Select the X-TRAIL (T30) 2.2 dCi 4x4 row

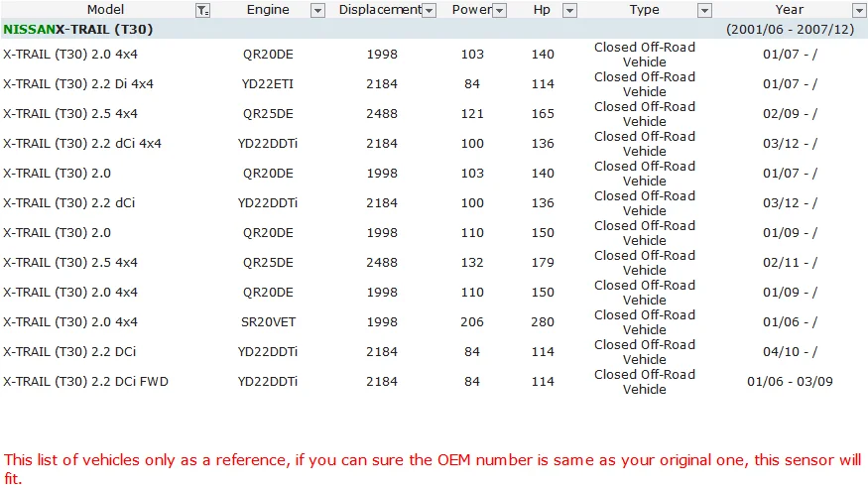(x=434, y=143)
